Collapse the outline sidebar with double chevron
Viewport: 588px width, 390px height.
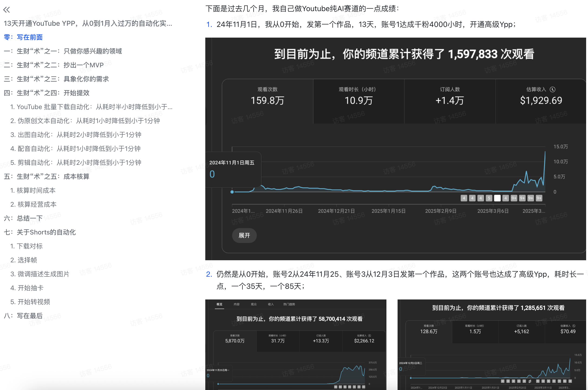(x=7, y=10)
